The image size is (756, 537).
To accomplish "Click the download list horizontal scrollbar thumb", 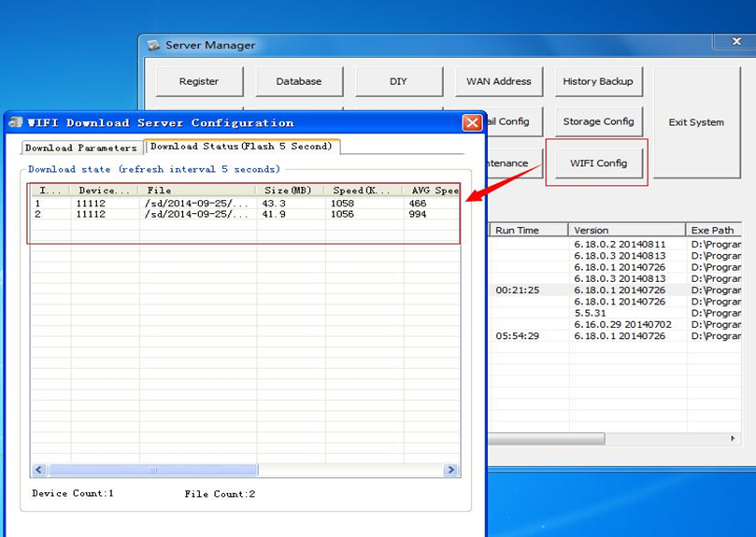I will click(x=153, y=470).
